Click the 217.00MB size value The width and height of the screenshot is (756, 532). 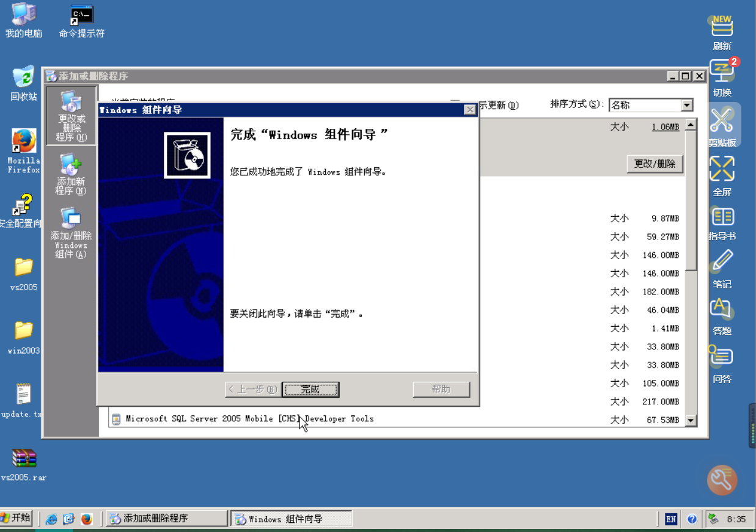click(x=661, y=401)
